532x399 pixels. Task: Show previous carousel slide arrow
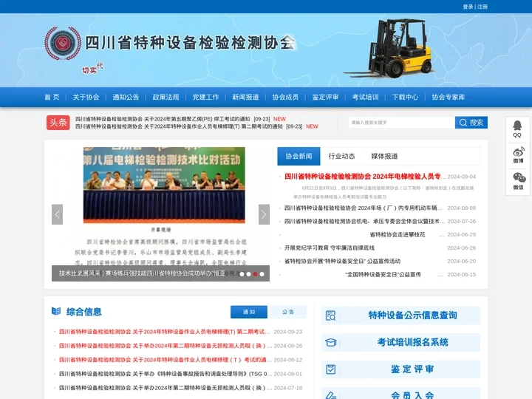(57, 214)
